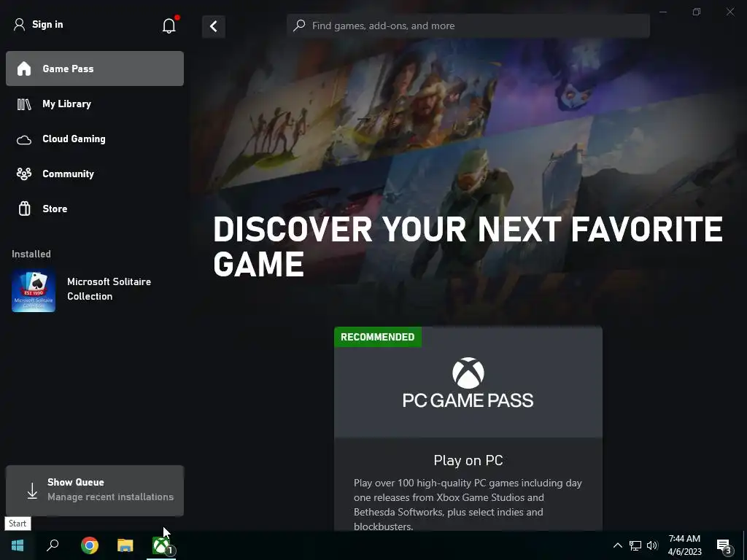Open the notifications bell
This screenshot has width=747, height=560.
tap(169, 26)
